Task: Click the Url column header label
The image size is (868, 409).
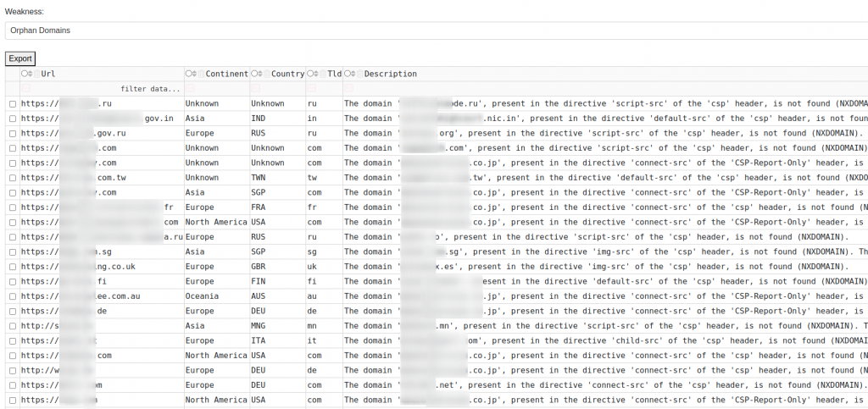Action: [x=48, y=74]
